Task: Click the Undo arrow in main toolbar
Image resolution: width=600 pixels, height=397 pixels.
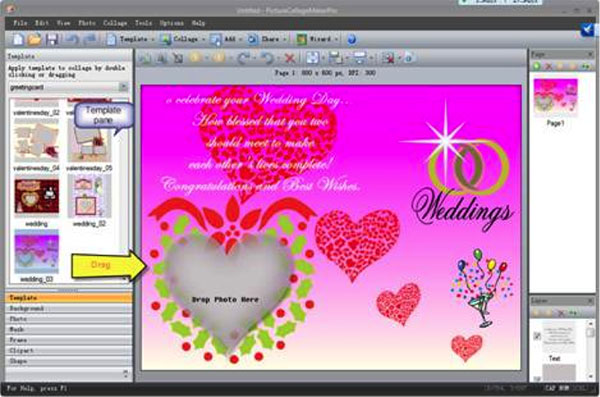Action: click(72, 39)
